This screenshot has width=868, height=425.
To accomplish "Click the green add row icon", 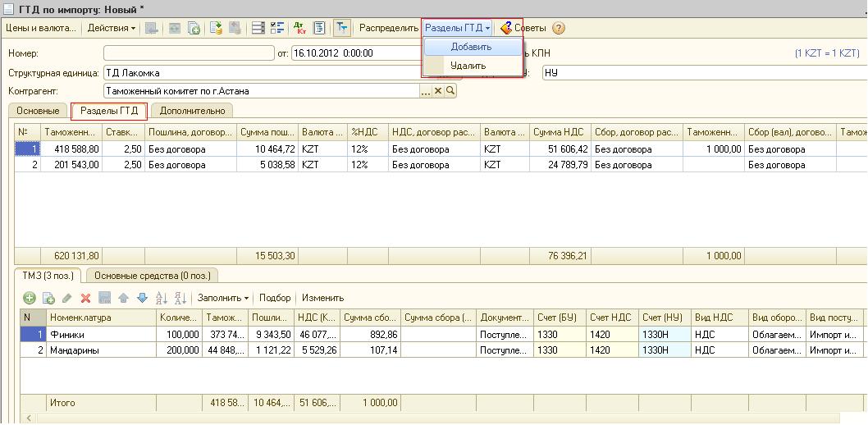I will pyautogui.click(x=29, y=298).
